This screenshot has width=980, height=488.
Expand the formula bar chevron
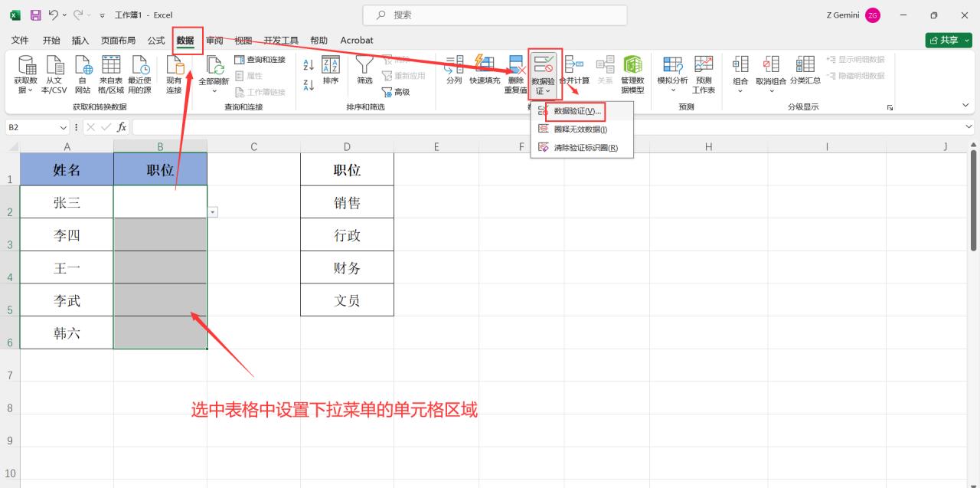pos(969,126)
